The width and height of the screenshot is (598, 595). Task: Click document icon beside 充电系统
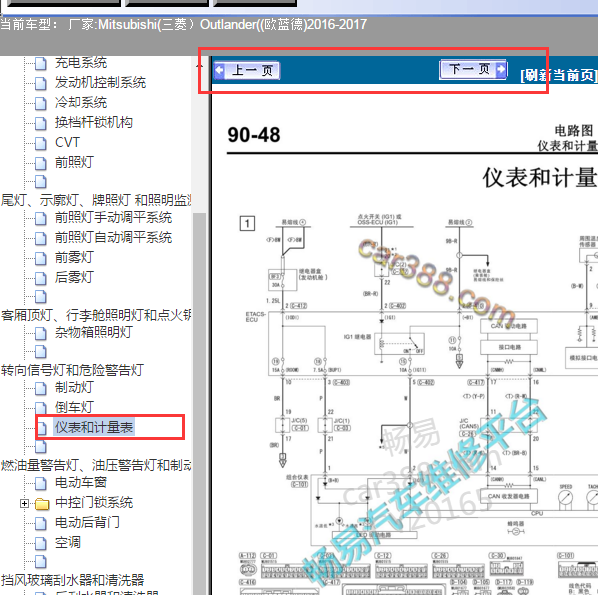41,64
